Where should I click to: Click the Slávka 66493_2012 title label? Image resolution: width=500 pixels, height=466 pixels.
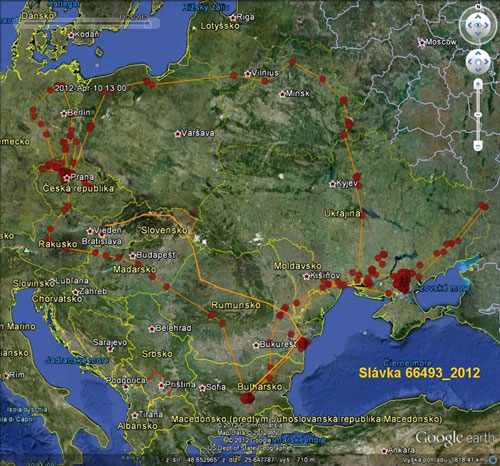[419, 373]
